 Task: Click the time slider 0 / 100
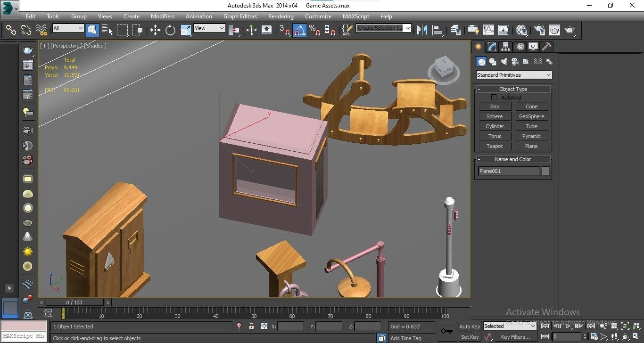(74, 302)
